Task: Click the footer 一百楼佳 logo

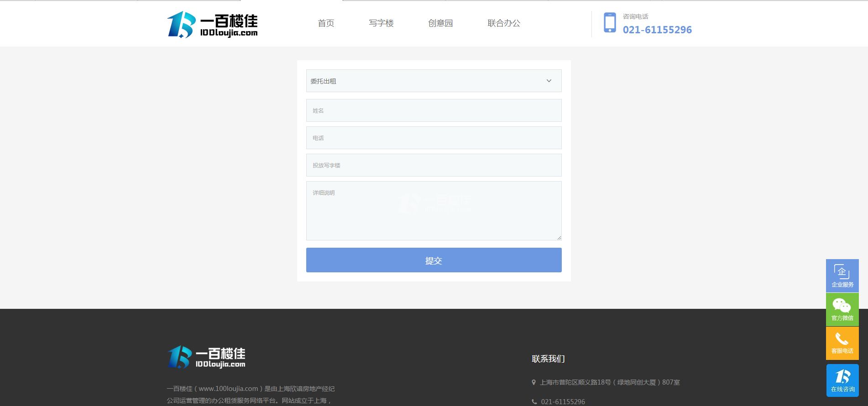Action: click(x=206, y=357)
